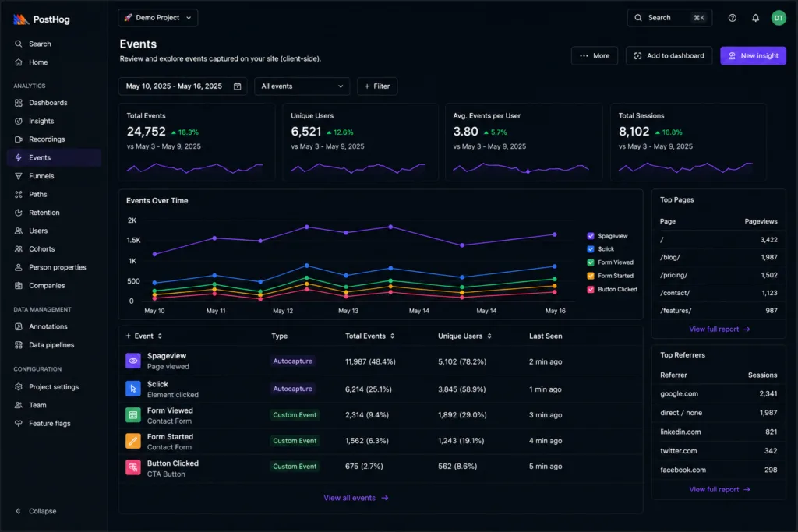Click the $click cursor icon in table
The image size is (798, 532).
click(132, 389)
